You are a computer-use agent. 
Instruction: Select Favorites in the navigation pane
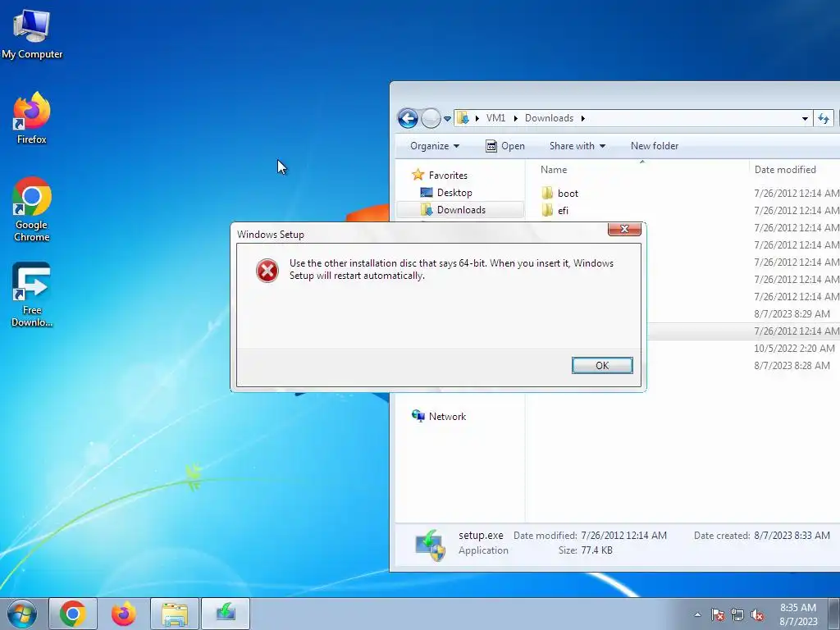(x=440, y=176)
